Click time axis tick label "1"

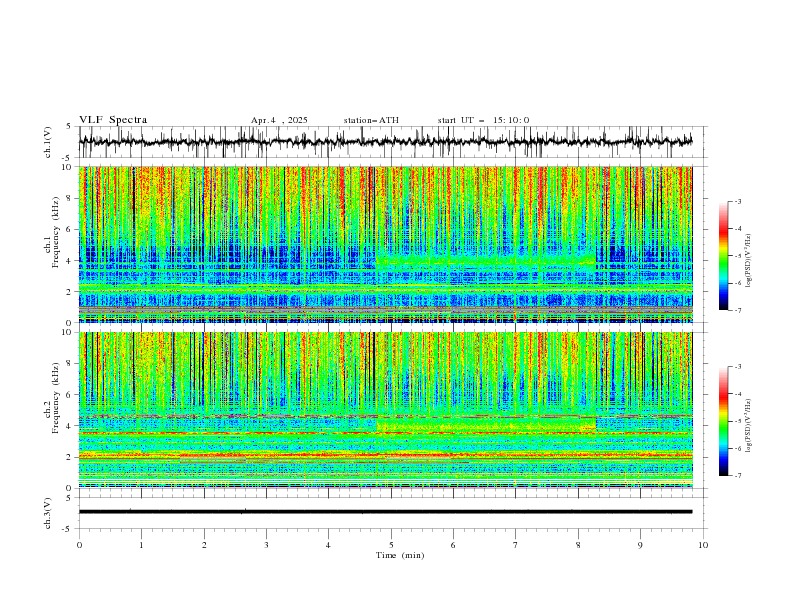[141, 545]
